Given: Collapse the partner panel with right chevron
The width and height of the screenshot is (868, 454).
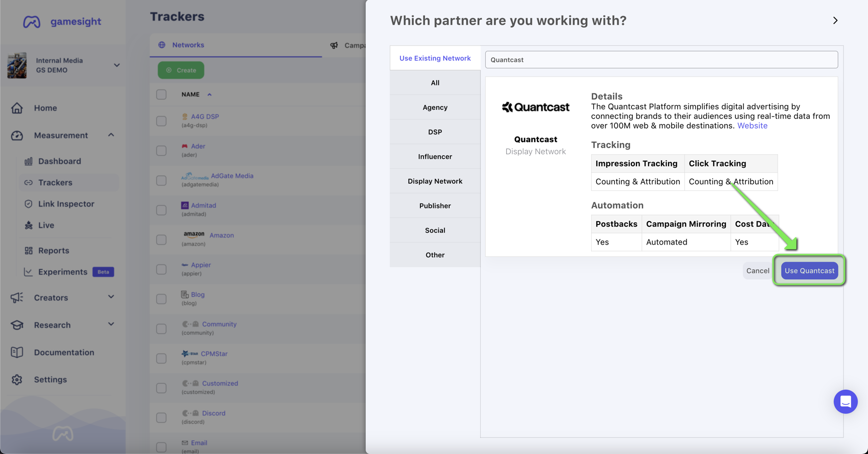Looking at the screenshot, I should 835,21.
